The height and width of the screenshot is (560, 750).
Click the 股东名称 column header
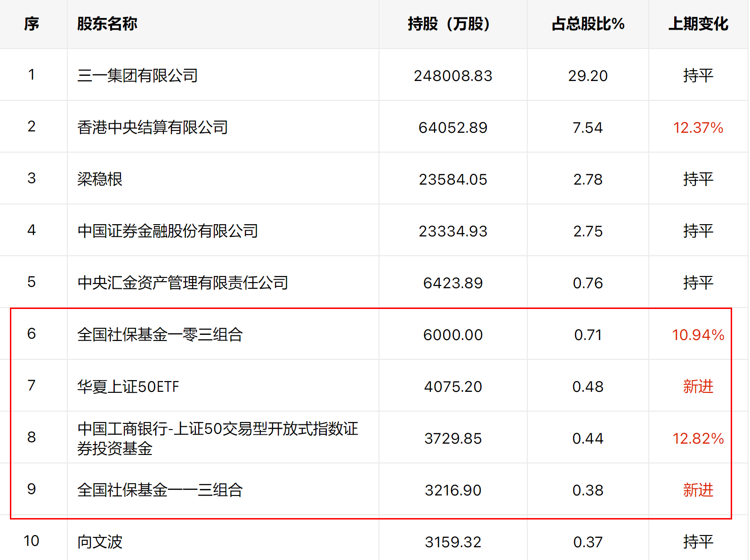(x=107, y=24)
